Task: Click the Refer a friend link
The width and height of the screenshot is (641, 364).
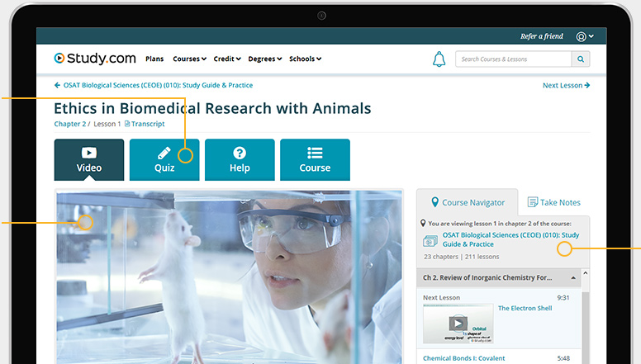Action: pyautogui.click(x=541, y=36)
